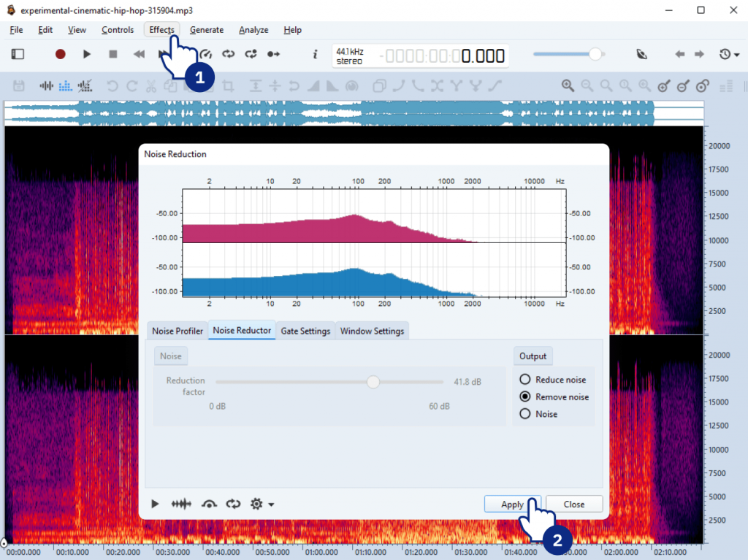
Task: Click the overview waveform strip
Action: [354, 113]
